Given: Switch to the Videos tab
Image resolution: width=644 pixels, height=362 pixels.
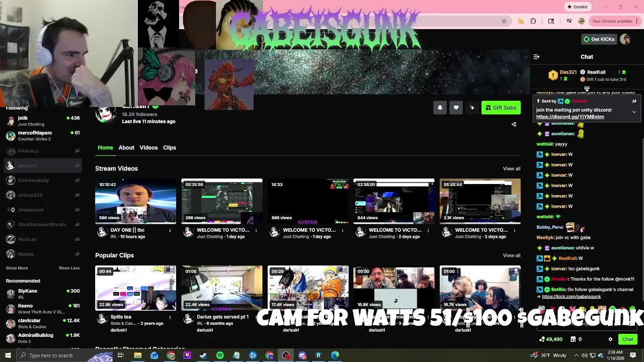Looking at the screenshot, I should pyautogui.click(x=148, y=147).
